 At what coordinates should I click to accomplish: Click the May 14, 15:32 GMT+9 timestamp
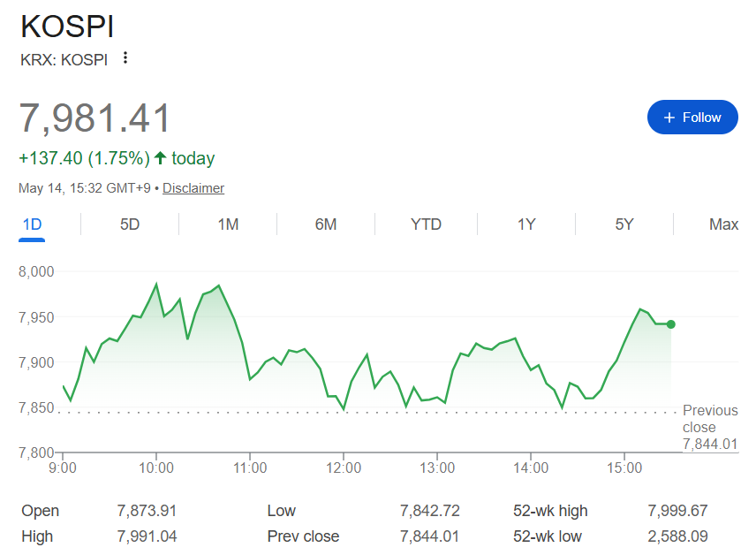tap(85, 187)
